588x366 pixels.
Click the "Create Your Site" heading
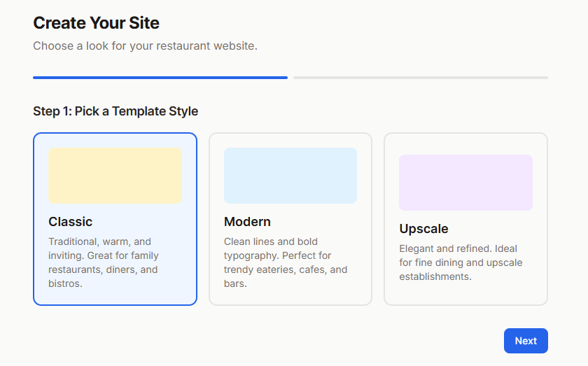97,23
